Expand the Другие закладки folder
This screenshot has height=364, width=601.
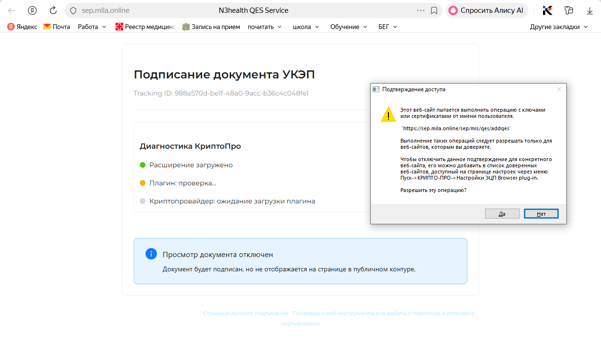559,27
